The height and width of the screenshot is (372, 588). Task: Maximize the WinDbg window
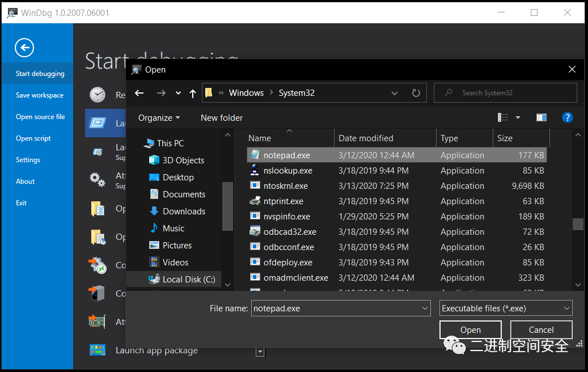(x=534, y=12)
